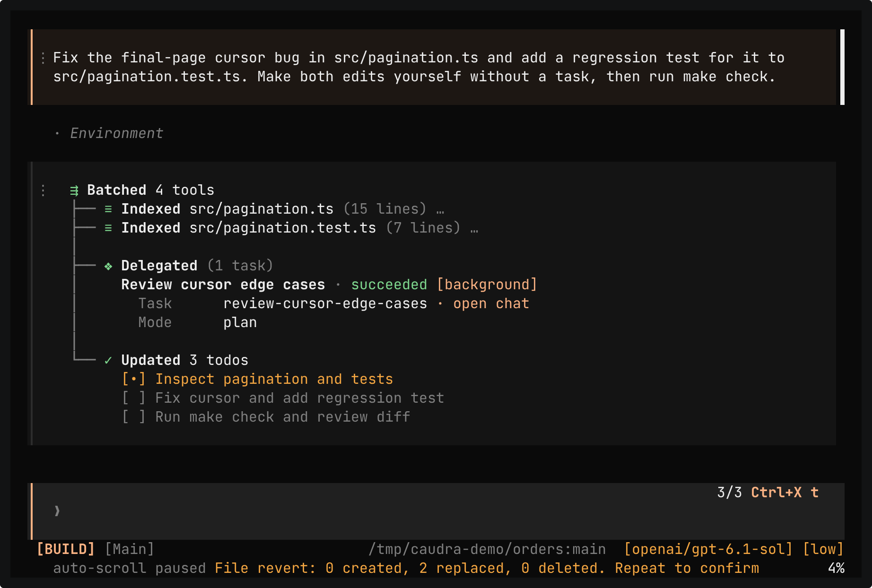Expand the Environment section
This screenshot has width=872, height=588.
coord(117,133)
